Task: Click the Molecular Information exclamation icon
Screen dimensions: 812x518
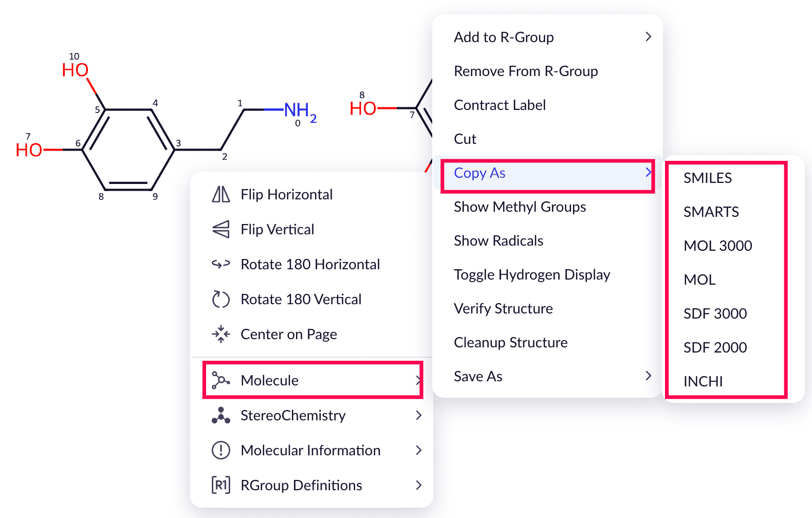Action: (221, 450)
